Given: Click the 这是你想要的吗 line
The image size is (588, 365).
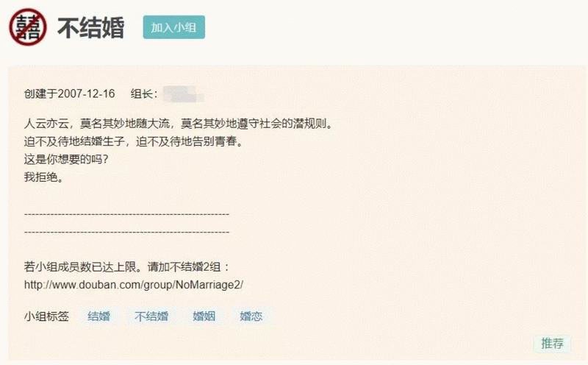Looking at the screenshot, I should point(66,159).
